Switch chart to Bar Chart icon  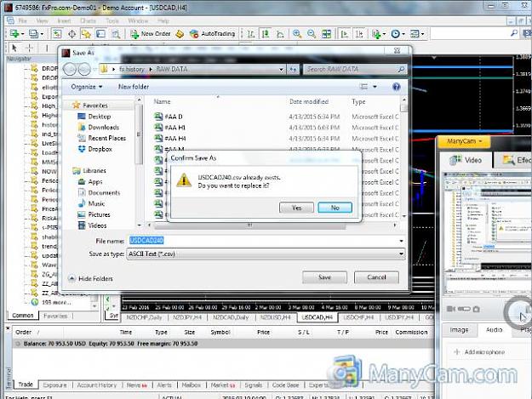click(x=251, y=33)
